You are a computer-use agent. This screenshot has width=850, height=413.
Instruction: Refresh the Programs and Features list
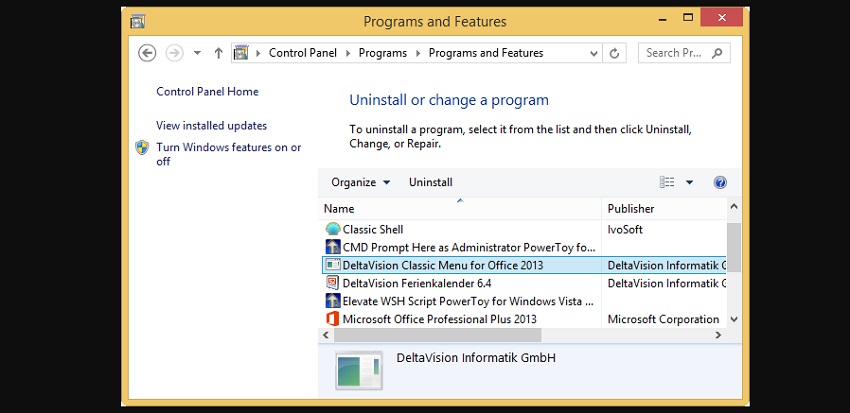(614, 53)
